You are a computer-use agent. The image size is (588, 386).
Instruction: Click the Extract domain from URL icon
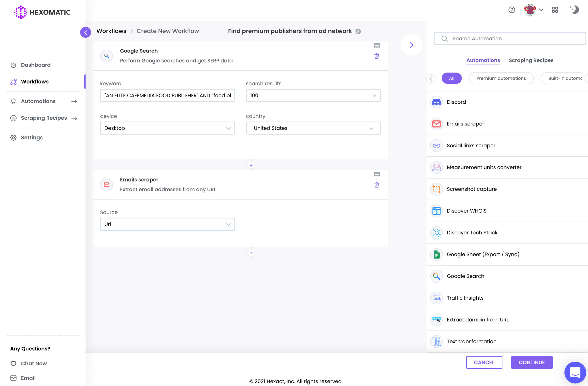(436, 320)
